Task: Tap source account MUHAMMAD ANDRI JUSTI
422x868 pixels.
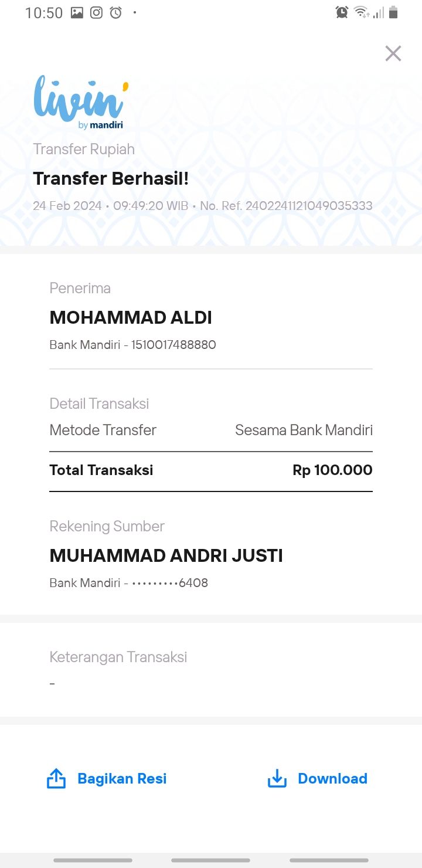Action: 166,555
